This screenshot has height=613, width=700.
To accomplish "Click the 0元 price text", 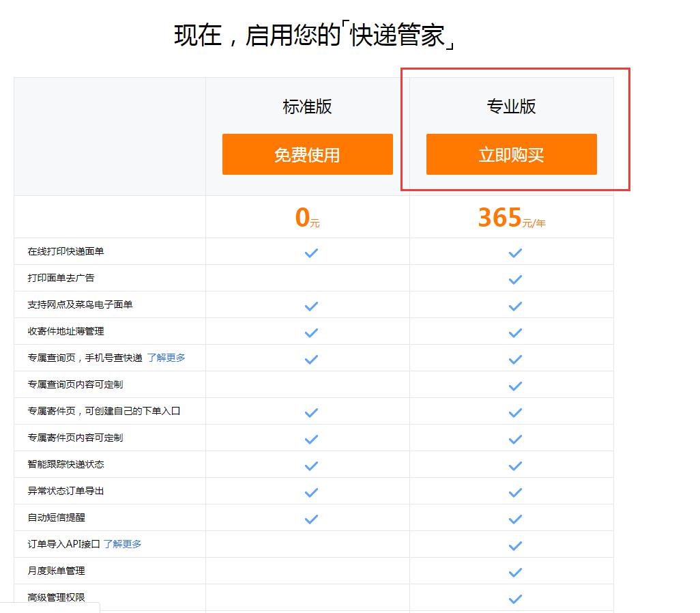I will tap(307, 218).
